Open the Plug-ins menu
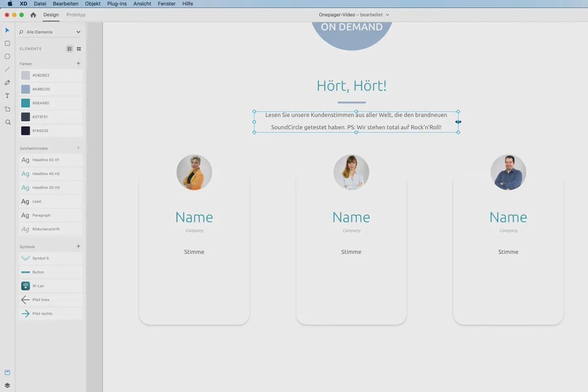The width and height of the screenshot is (588, 392). [117, 3]
